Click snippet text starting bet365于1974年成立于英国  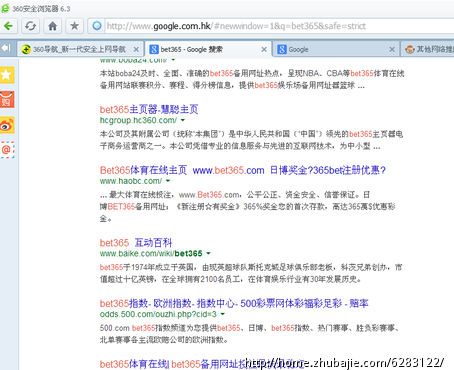coord(251,273)
